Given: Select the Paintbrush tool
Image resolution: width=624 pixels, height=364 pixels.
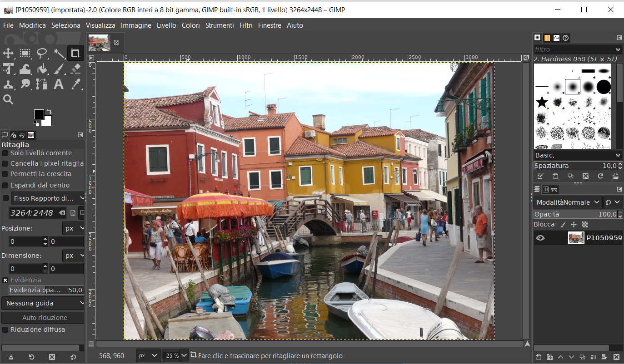Looking at the screenshot, I should click(59, 69).
